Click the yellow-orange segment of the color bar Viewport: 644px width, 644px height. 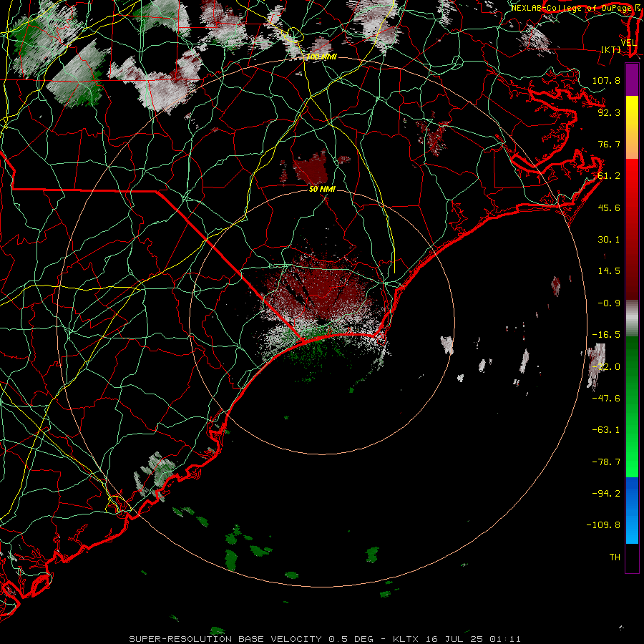pos(632,127)
